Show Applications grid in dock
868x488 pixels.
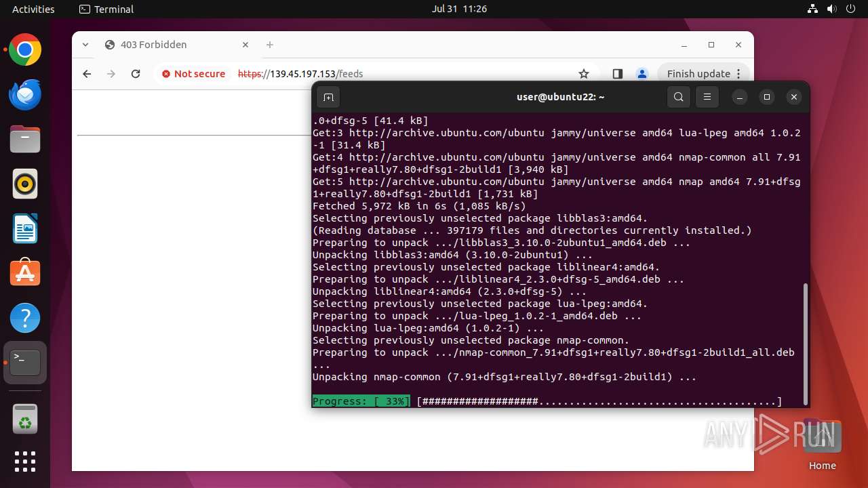pos(25,462)
